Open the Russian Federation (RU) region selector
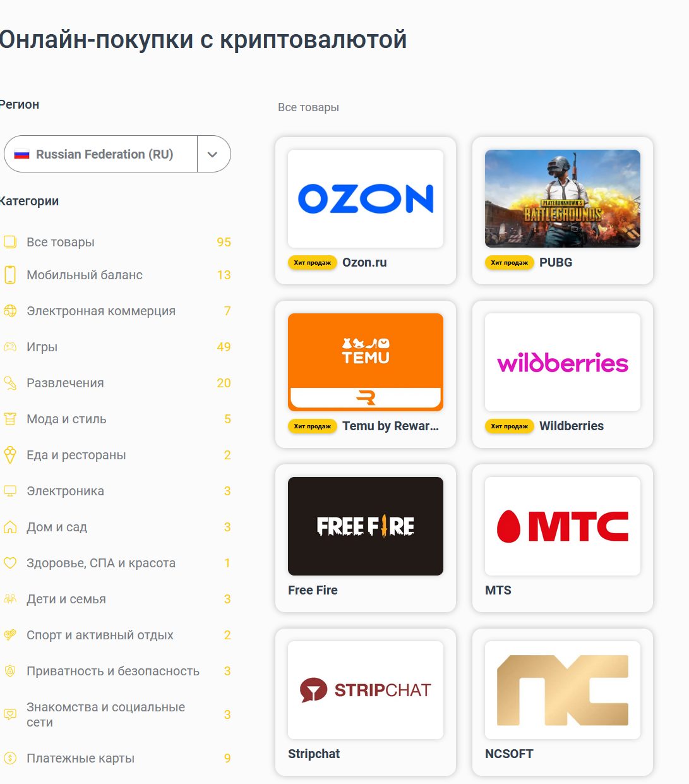 click(x=101, y=154)
